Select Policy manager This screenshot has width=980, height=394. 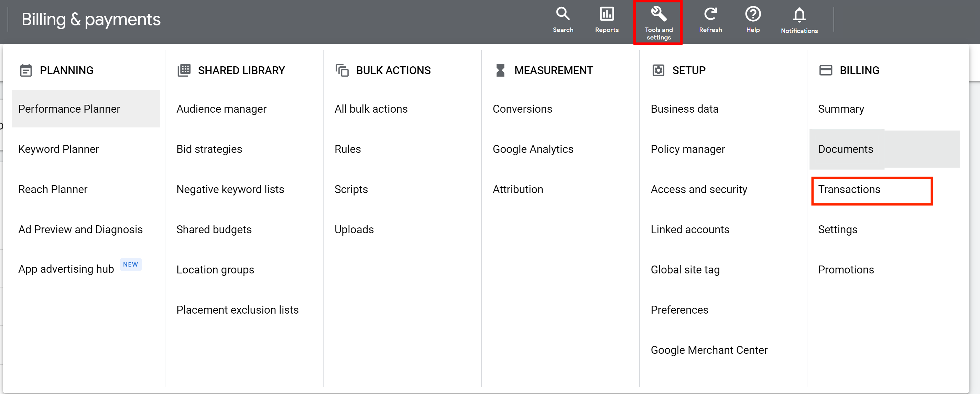coord(688,149)
